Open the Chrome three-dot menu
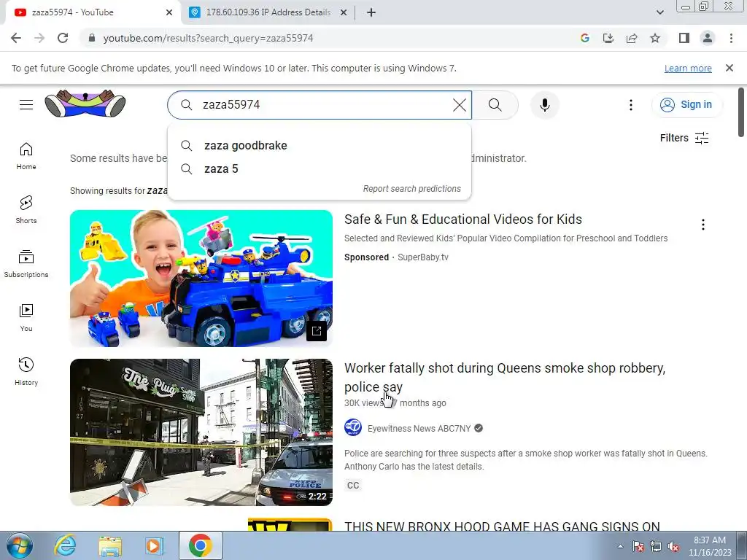Screen dimensions: 747x560 point(731,38)
